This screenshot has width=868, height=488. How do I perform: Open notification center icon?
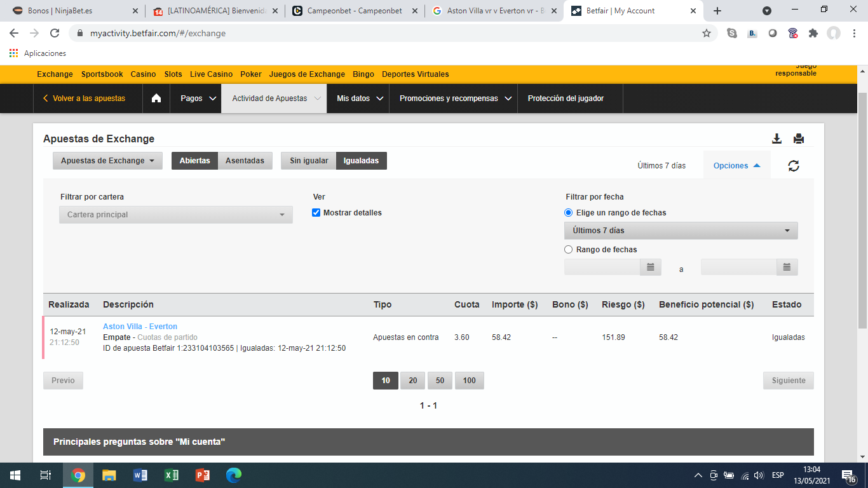pyautogui.click(x=848, y=475)
